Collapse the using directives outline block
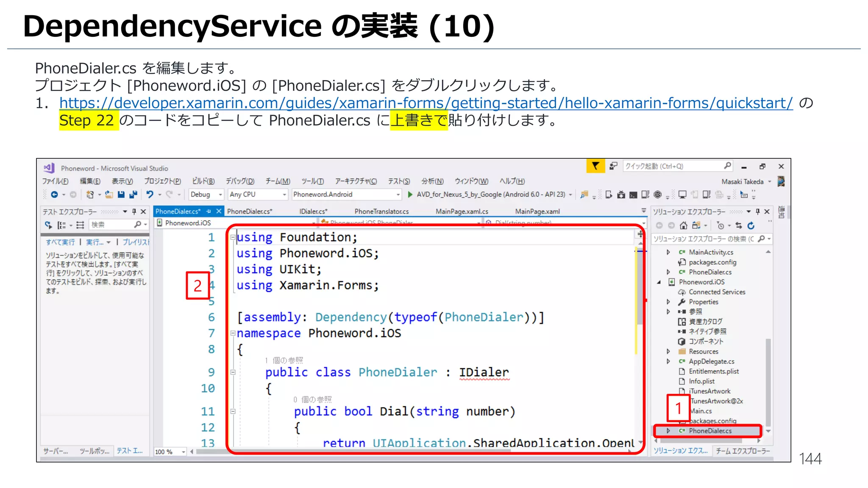 pyautogui.click(x=233, y=238)
